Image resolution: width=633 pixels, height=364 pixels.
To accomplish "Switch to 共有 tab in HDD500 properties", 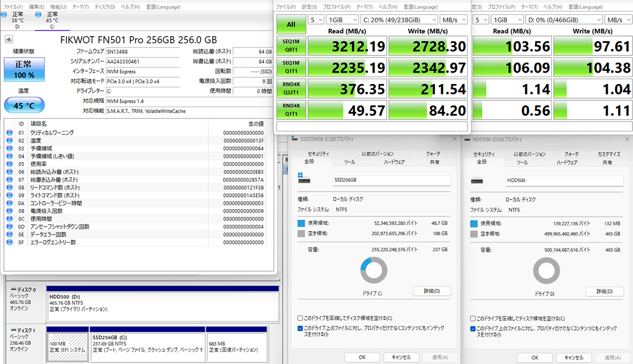I will [607, 162].
